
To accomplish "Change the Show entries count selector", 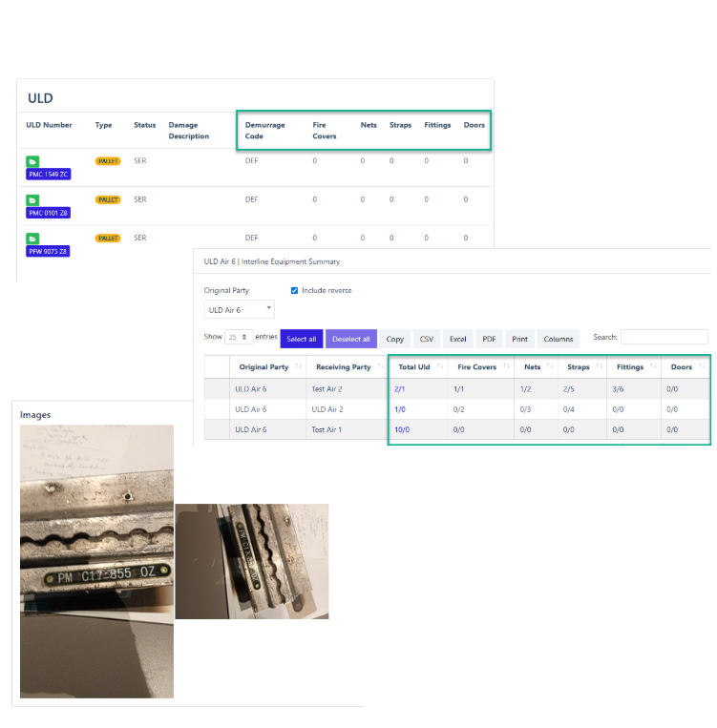I will click(x=239, y=338).
